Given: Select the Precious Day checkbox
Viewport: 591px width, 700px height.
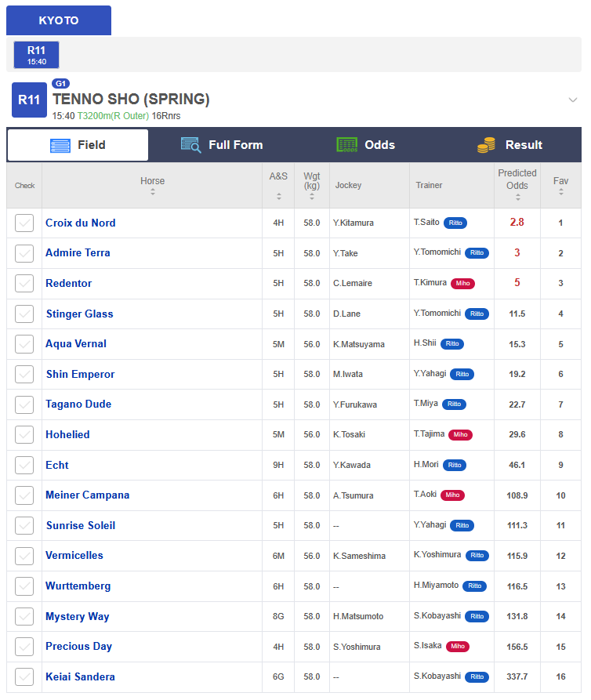Looking at the screenshot, I should pos(24,647).
